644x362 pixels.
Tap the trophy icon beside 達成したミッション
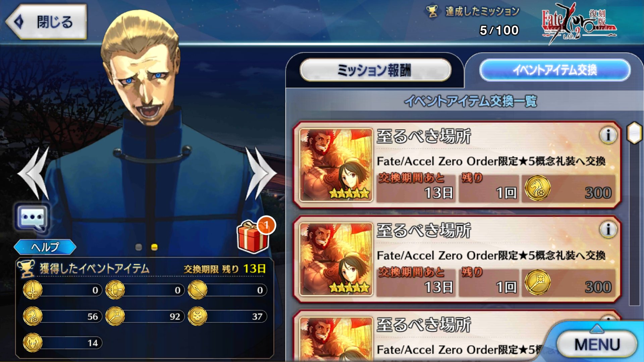coord(432,12)
